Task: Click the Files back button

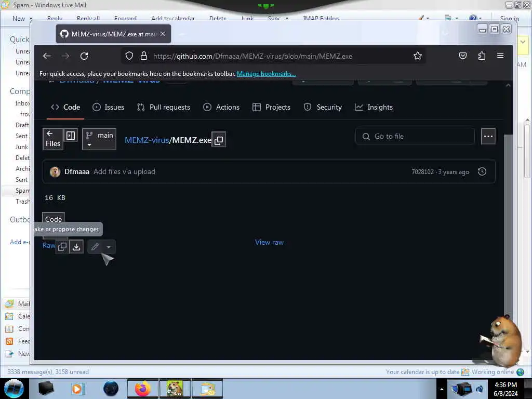Action: pyautogui.click(x=53, y=139)
